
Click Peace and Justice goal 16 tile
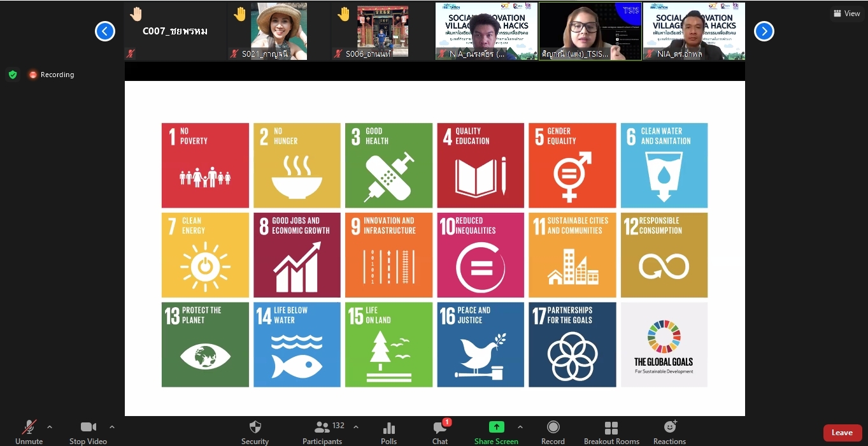coord(481,345)
